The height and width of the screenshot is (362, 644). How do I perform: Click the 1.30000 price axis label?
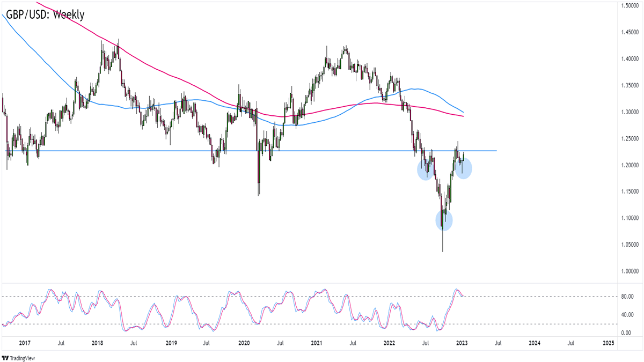(x=630, y=112)
